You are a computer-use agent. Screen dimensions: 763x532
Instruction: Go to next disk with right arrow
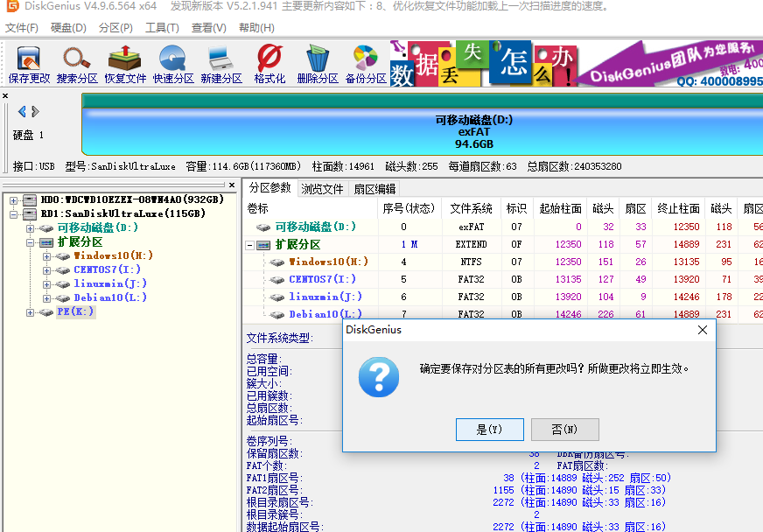coord(35,111)
